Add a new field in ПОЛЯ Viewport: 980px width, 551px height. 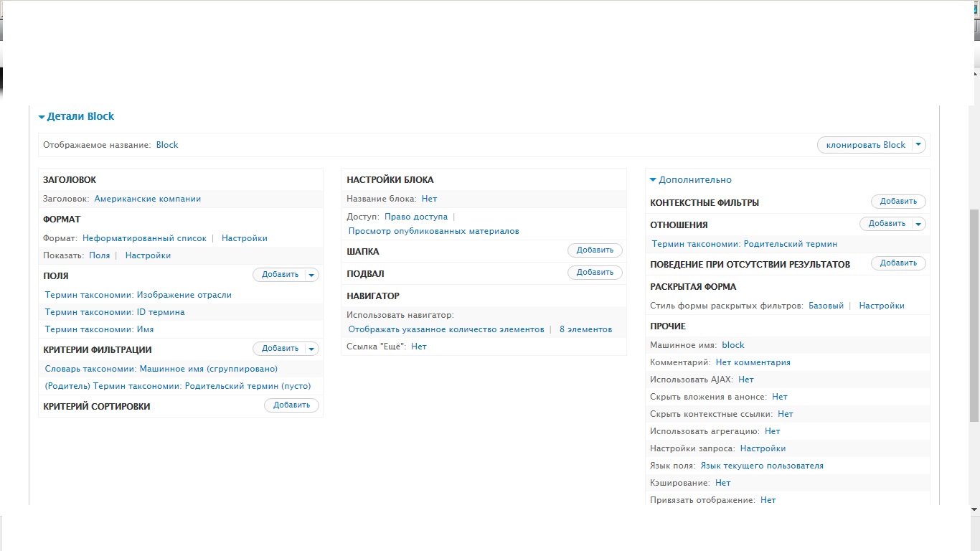coord(280,274)
